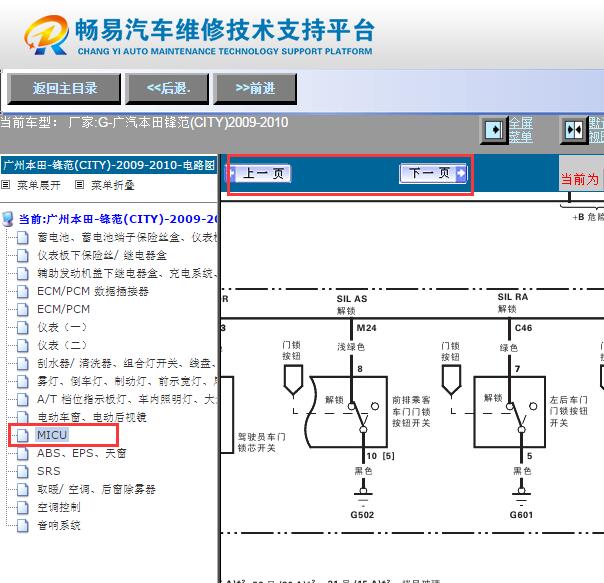The width and height of the screenshot is (604, 583).
Task: Click page icon beside 仪表板下保险丝
Action: click(x=23, y=255)
